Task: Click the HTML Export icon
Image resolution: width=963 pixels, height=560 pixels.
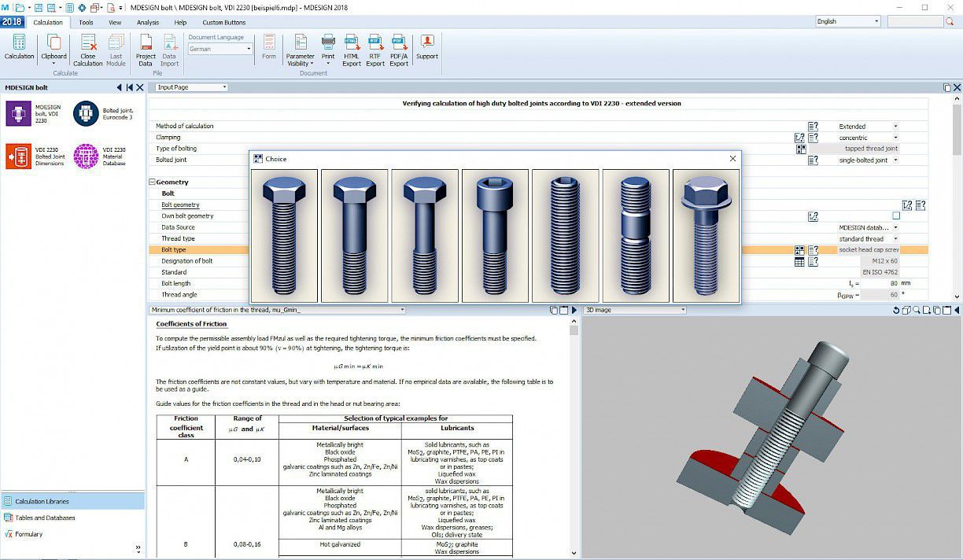Action: click(351, 47)
